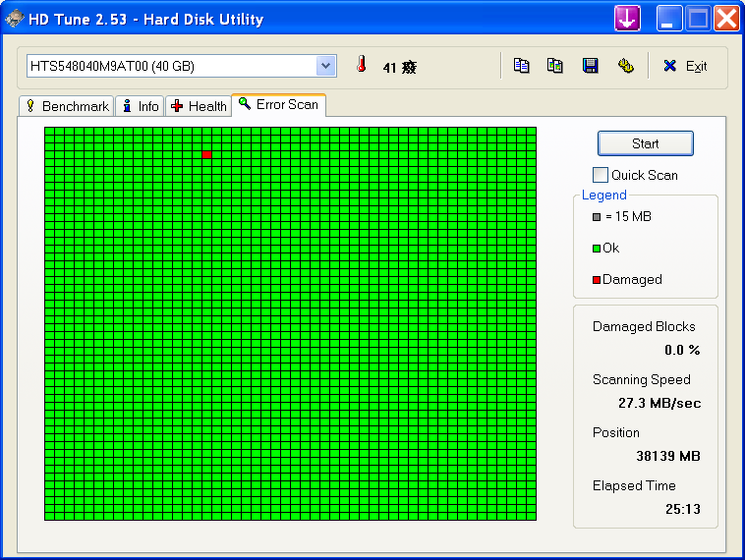Click the Start scan button
The image size is (745, 560).
tap(645, 143)
